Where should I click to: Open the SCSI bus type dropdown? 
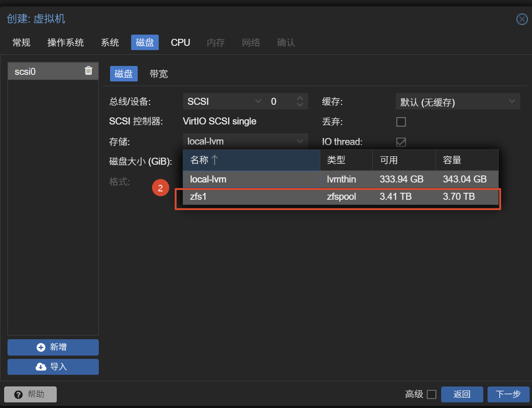[x=258, y=102]
